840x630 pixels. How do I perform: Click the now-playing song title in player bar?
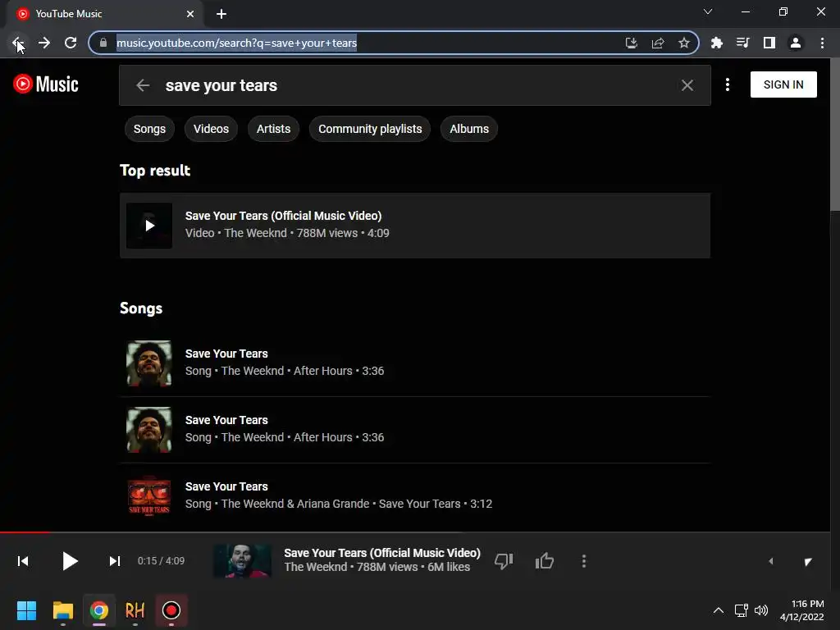tap(382, 553)
